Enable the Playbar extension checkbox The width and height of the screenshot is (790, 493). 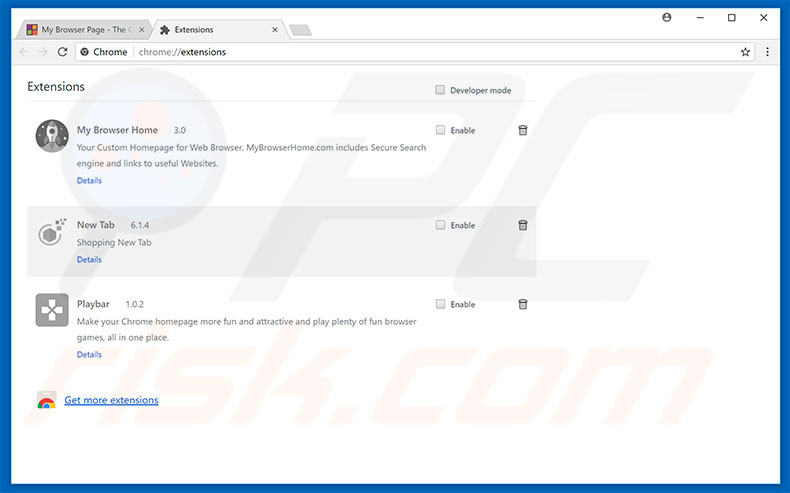click(x=440, y=304)
